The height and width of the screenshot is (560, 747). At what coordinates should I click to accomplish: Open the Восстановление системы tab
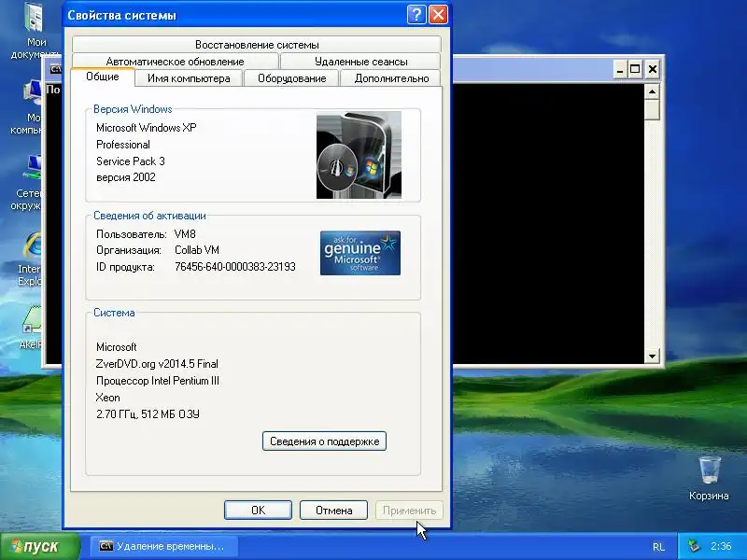point(257,45)
